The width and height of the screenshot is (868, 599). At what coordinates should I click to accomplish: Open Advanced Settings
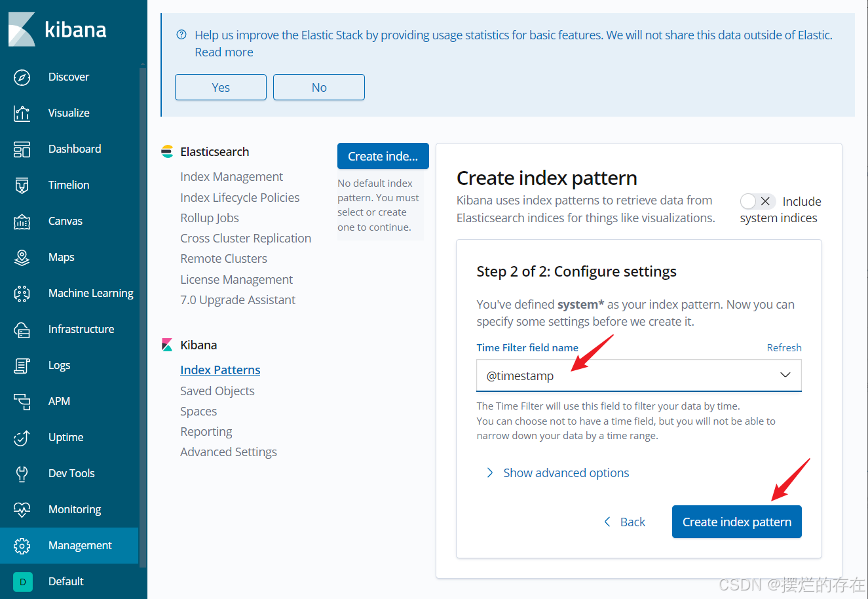[229, 452]
